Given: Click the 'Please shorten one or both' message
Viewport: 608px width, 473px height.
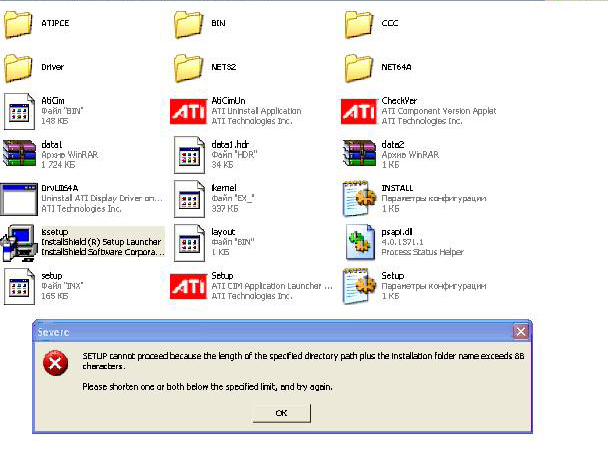Looking at the screenshot, I should click(x=207, y=387).
